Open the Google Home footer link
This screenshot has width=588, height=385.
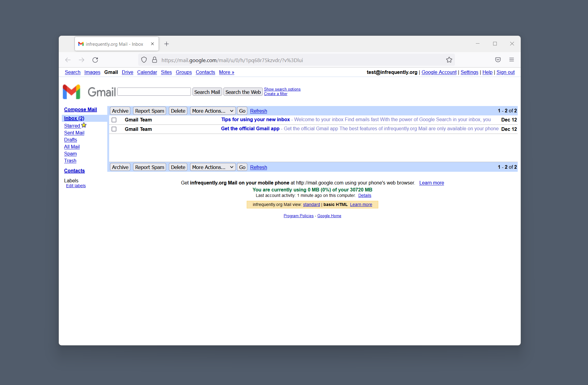(x=329, y=216)
